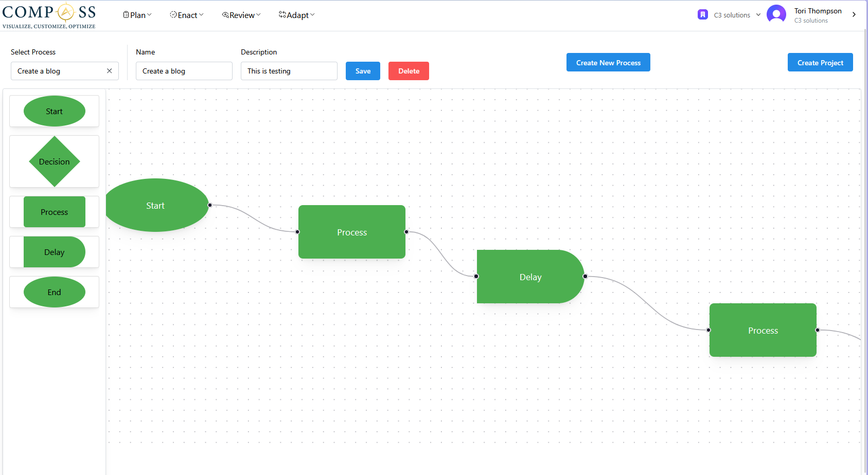Viewport: 868px width, 475px height.
Task: Delete the current process
Action: 409,71
